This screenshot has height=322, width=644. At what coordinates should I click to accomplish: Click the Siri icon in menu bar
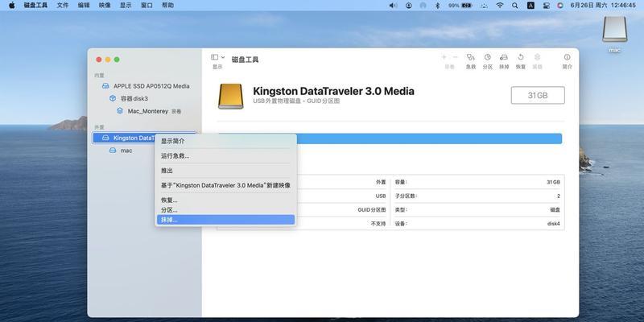tap(560, 6)
